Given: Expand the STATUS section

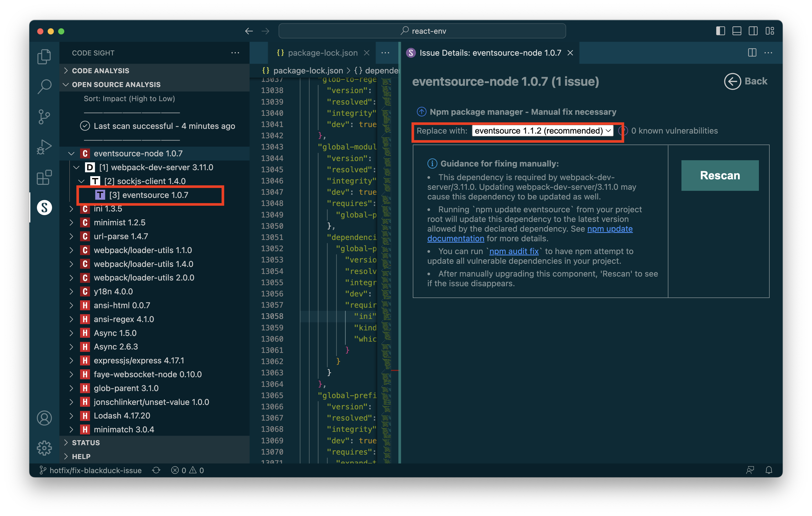Looking at the screenshot, I should tap(154, 443).
